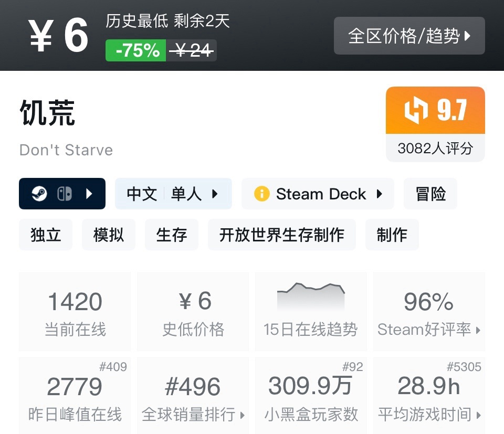Tap the 史低价格 ¥6 stat card
Screen dimensions: 504x434
tap(193, 312)
